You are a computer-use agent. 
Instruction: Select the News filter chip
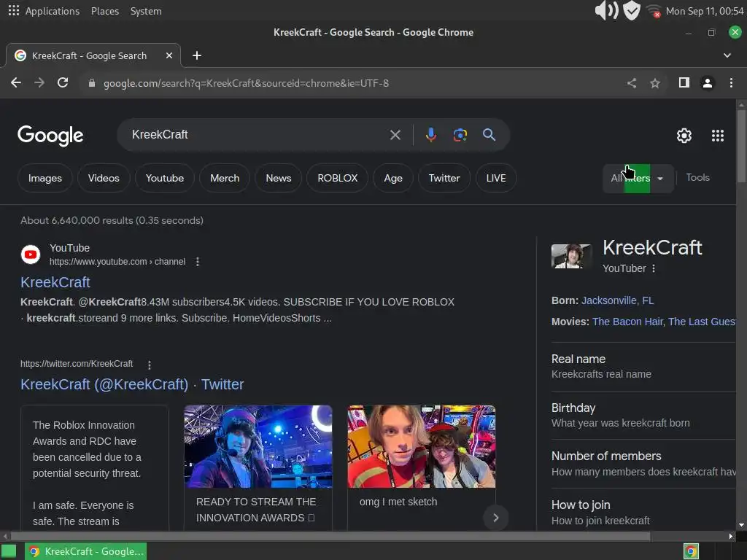pyautogui.click(x=278, y=178)
